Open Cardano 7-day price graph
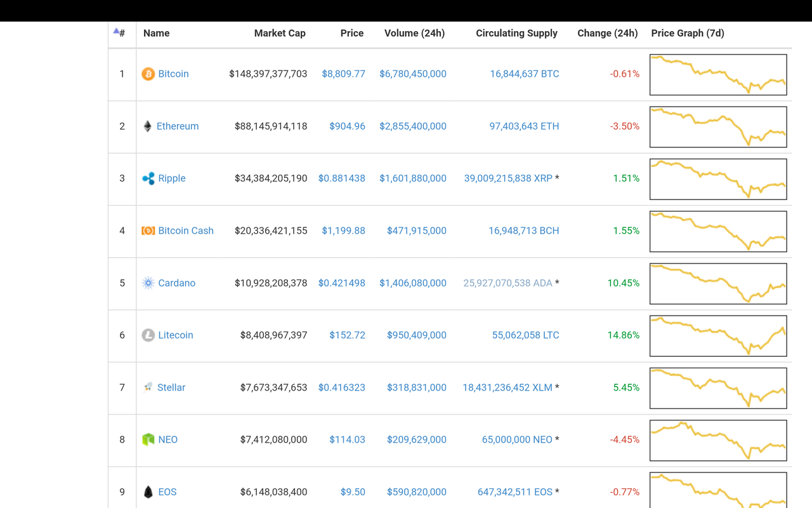This screenshot has width=812, height=508. [x=718, y=284]
